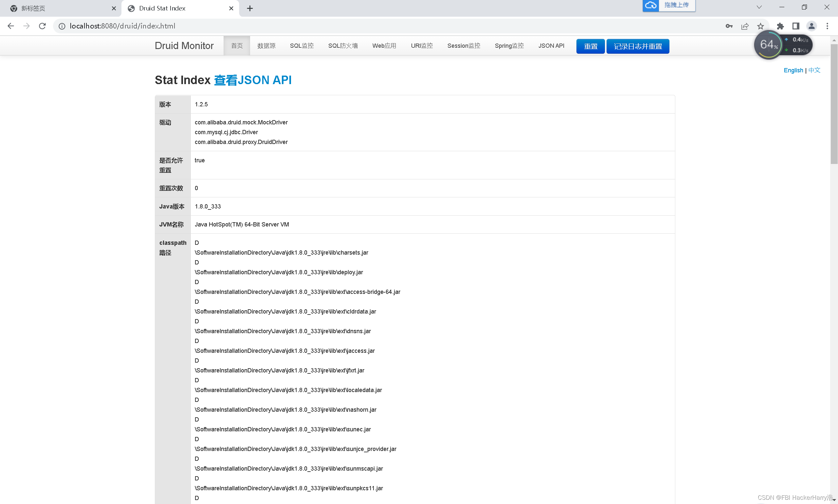
Task: Open the Session监控 nav item
Action: click(464, 46)
